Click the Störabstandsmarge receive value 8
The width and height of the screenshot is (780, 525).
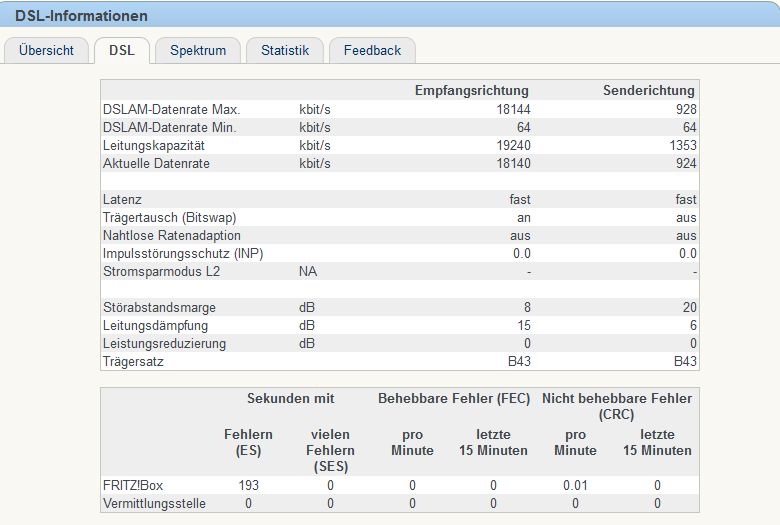527,308
